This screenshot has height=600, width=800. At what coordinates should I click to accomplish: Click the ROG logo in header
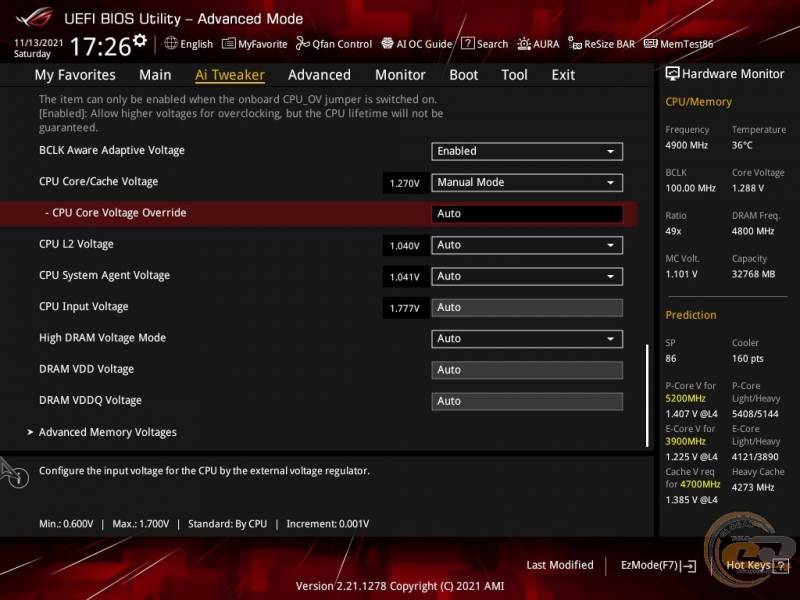[34, 18]
